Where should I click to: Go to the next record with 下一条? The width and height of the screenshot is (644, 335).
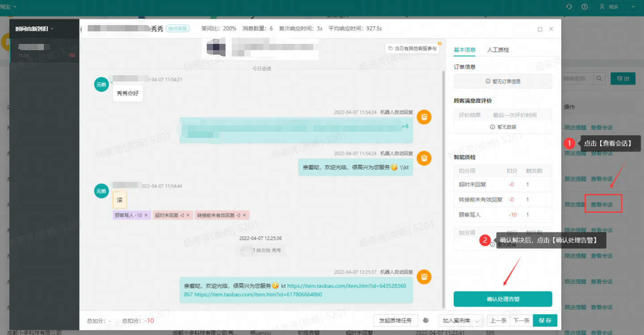[520, 321]
